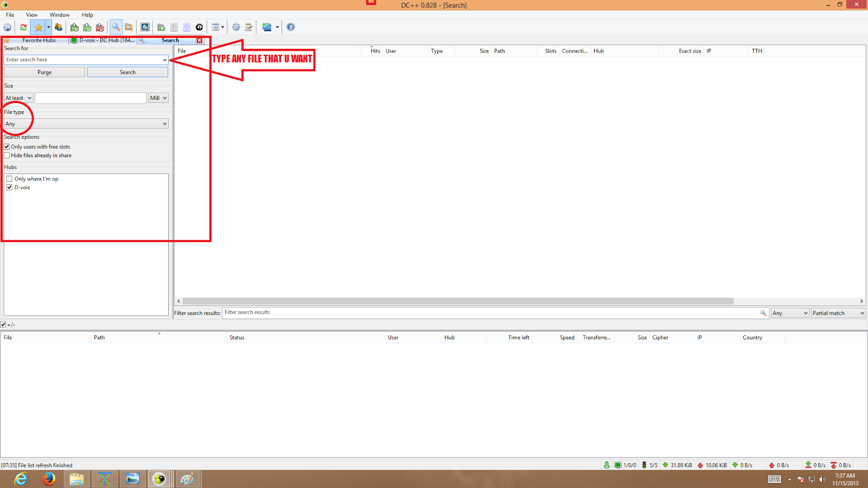Open the Users toolbar icon

click(59, 27)
